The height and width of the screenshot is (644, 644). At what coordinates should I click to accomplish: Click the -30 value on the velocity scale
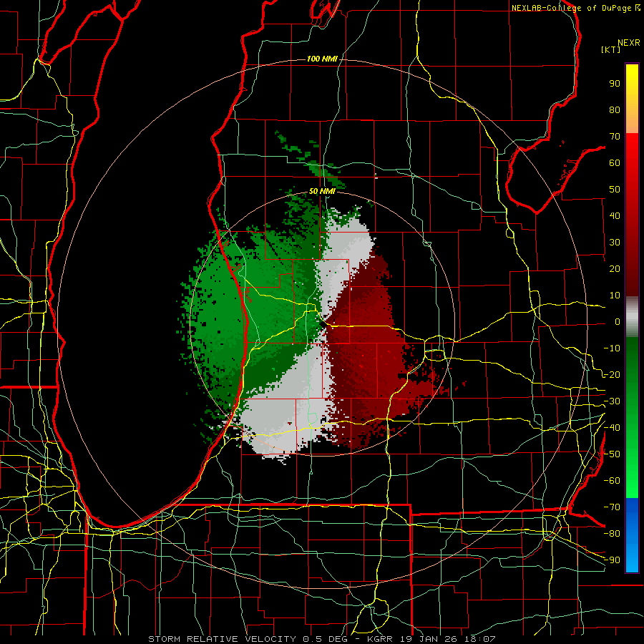[612, 401]
